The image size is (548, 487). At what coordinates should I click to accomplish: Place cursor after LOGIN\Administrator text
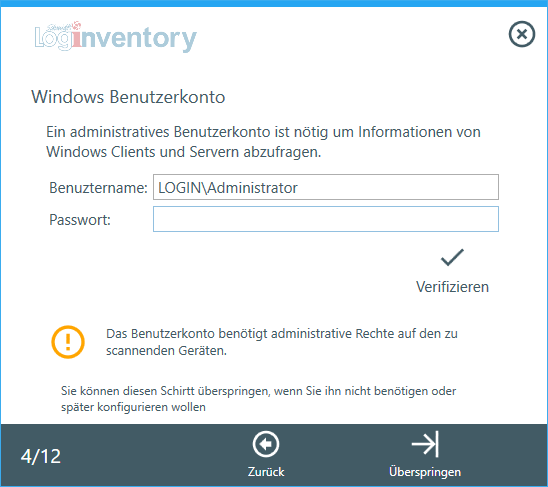click(299, 188)
